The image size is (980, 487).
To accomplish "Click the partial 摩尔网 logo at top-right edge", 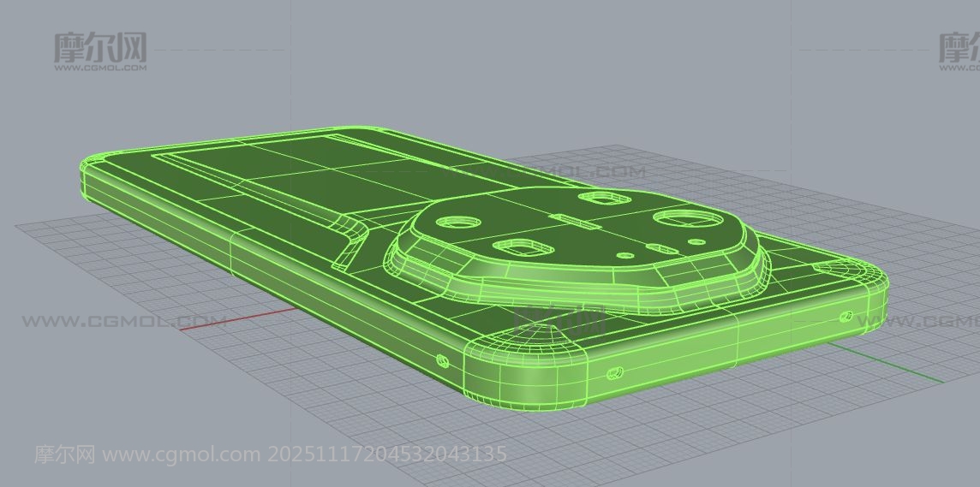I will tap(959, 50).
